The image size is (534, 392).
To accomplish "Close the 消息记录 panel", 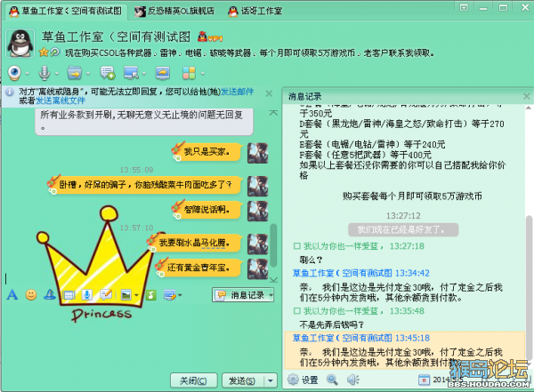I will pyautogui.click(x=527, y=96).
